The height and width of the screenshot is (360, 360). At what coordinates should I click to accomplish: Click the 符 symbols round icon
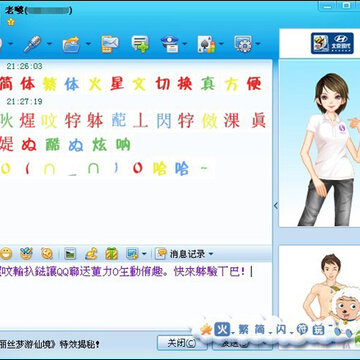pyautogui.click(x=302, y=330)
